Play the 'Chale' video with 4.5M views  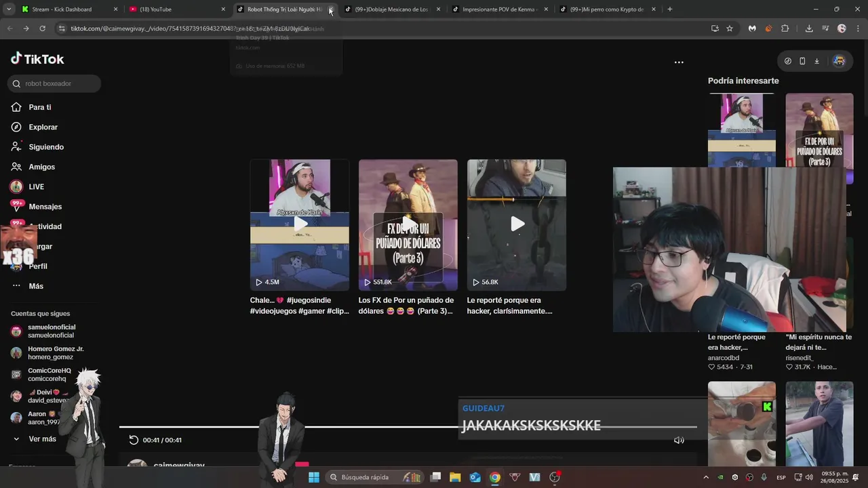(300, 225)
